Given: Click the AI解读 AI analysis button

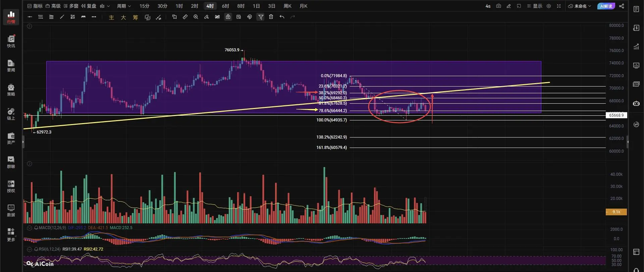Looking at the screenshot, I should [x=606, y=6].
